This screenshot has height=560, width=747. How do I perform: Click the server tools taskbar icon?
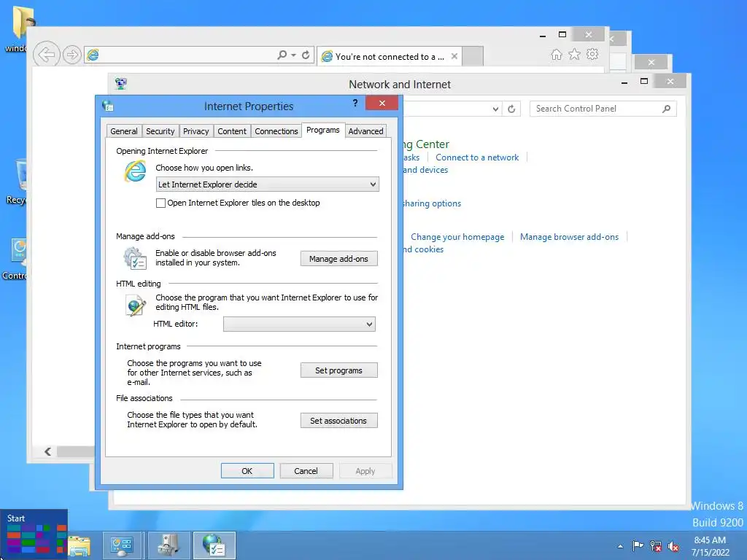pyautogui.click(x=168, y=545)
